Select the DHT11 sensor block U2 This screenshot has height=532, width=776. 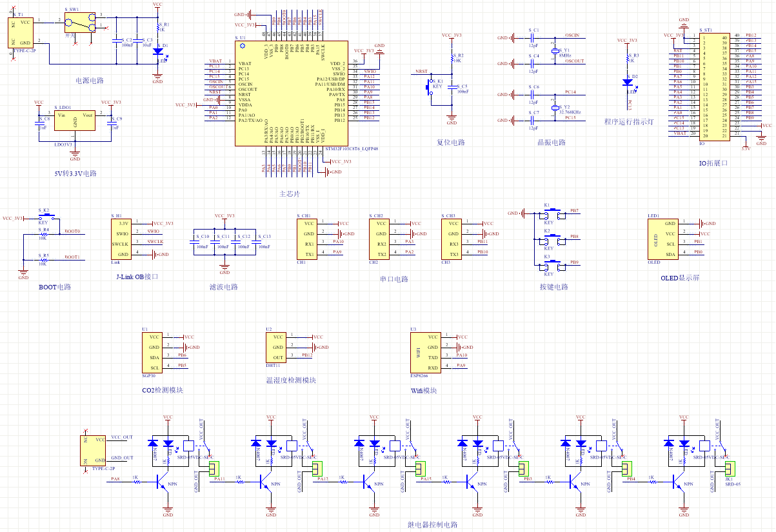click(277, 348)
